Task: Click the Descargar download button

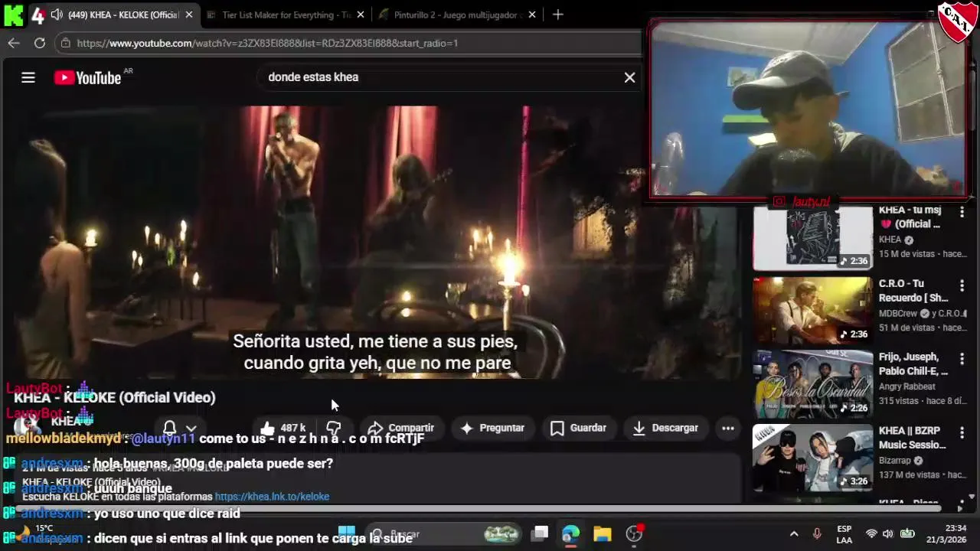Action: point(665,428)
